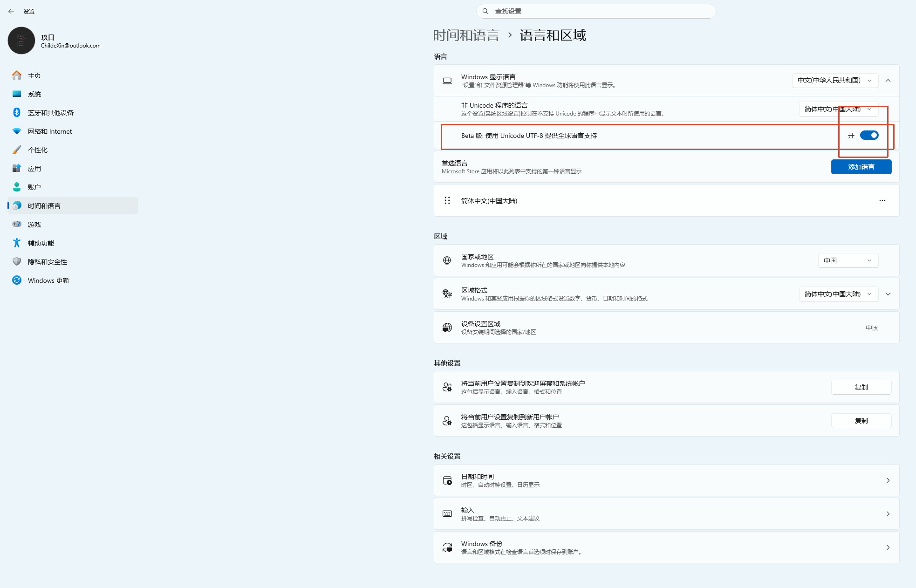Click the back arrow in Settings header
916x588 pixels.
pos(11,11)
